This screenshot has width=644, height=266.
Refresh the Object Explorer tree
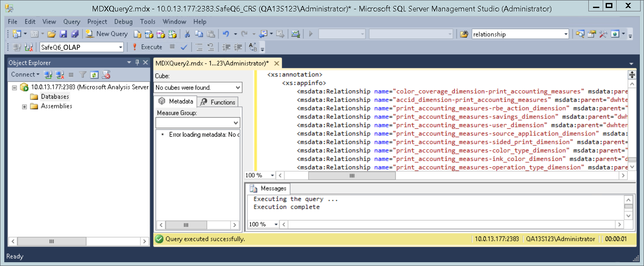(94, 74)
